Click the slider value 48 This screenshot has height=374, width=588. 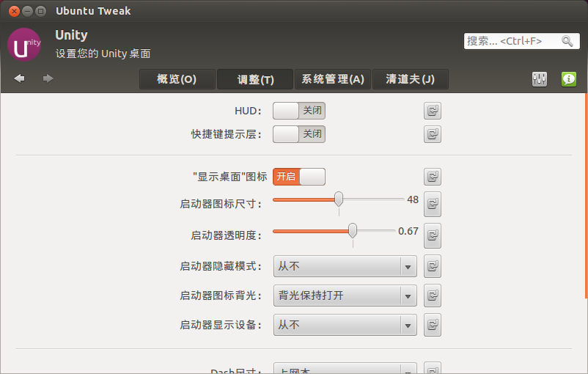coord(413,199)
